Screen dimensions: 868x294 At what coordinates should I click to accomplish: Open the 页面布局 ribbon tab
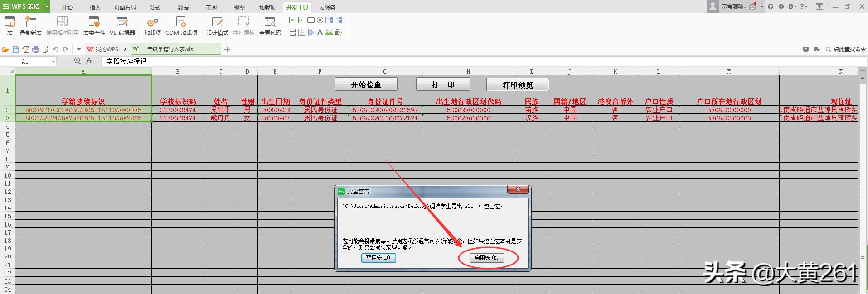tap(125, 7)
